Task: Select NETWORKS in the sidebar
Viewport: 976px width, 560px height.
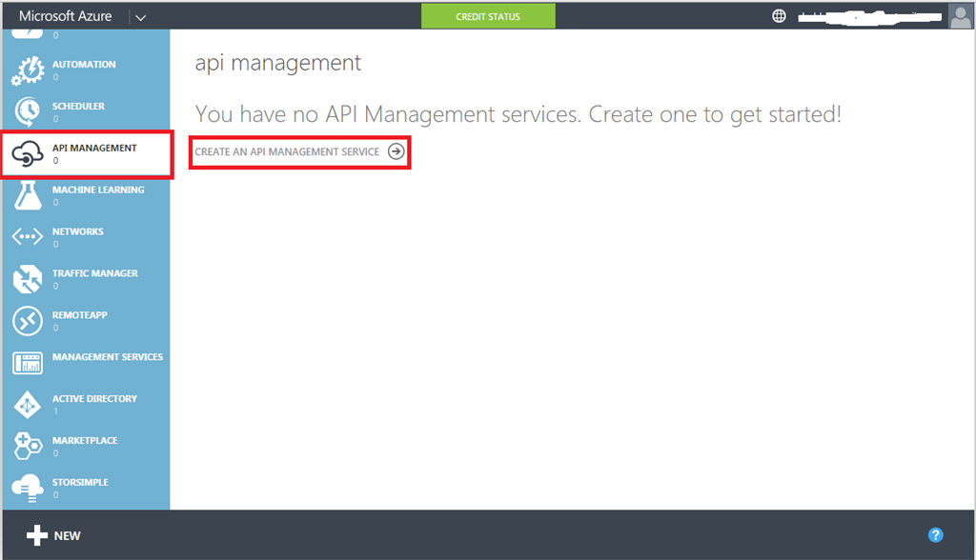Action: click(78, 230)
